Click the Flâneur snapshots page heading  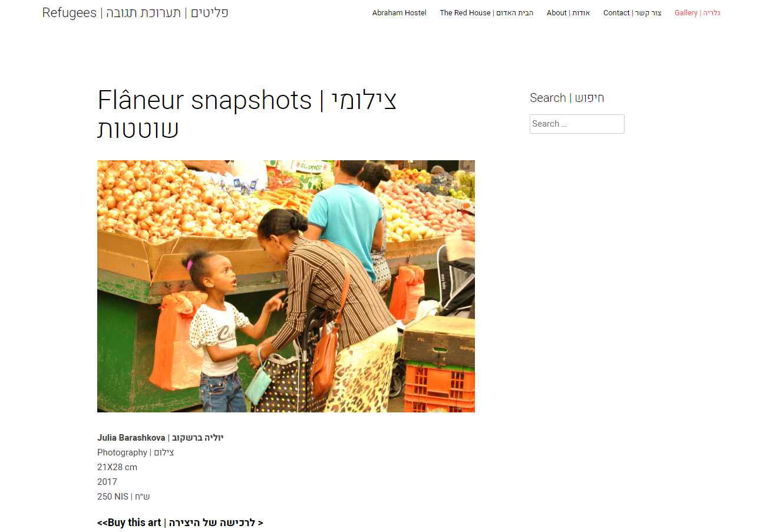click(247, 114)
